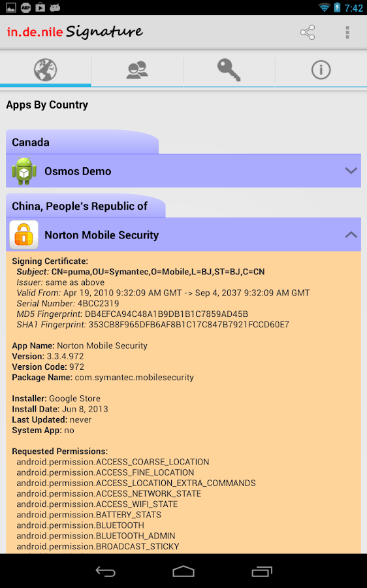Tap the Android back navigation button
367x588 pixels.
pyautogui.click(x=105, y=572)
